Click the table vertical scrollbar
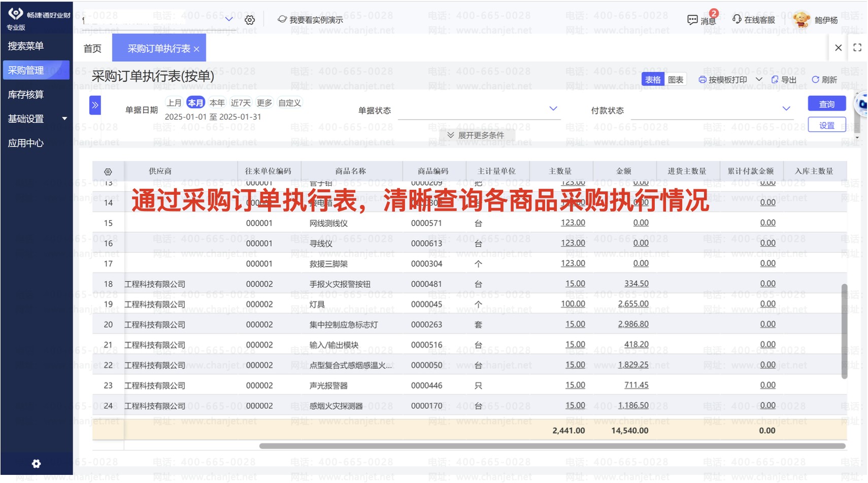This screenshot has width=868, height=483. [844, 331]
